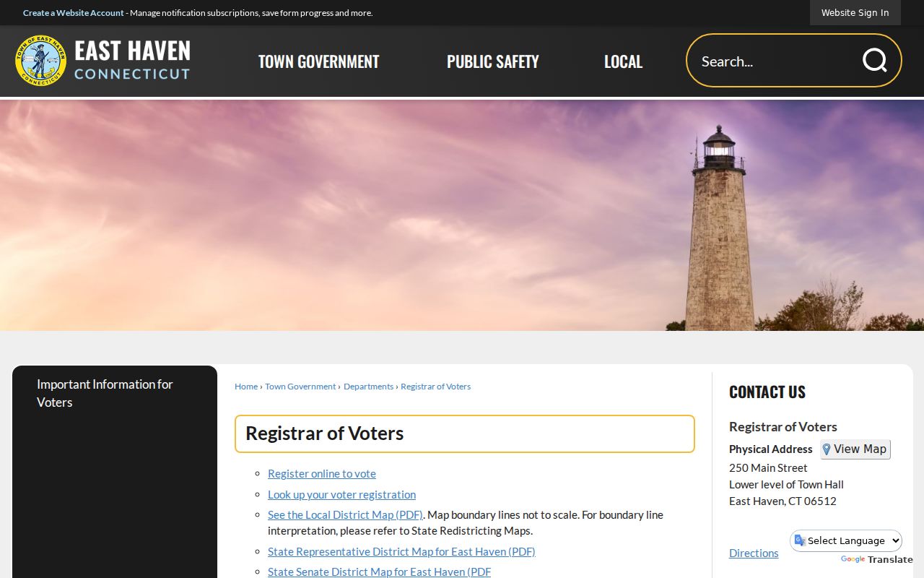The height and width of the screenshot is (578, 924).
Task: Click the Website Sign In button
Action: point(855,13)
